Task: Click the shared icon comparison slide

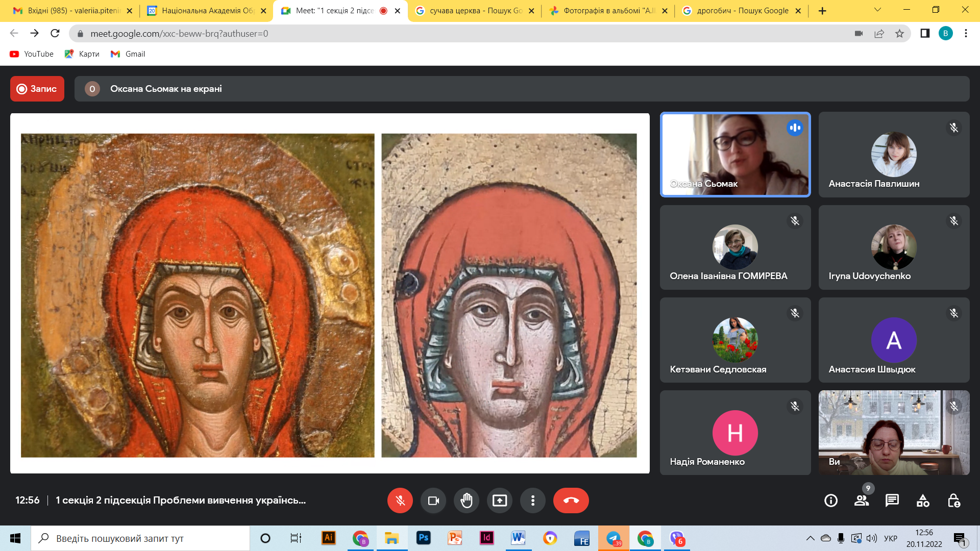Action: [330, 293]
